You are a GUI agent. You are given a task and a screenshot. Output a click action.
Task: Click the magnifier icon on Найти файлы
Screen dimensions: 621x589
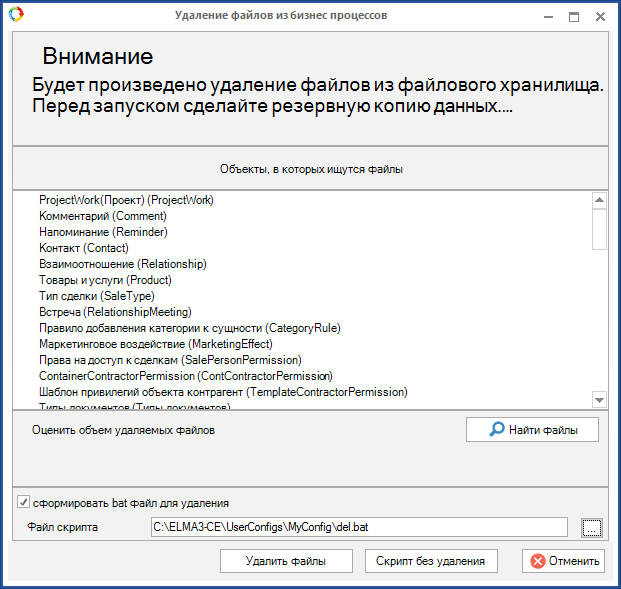pos(497,429)
